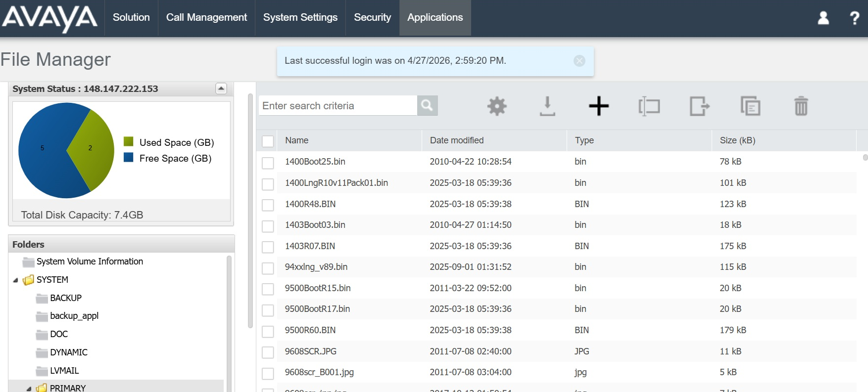868x392 pixels.
Task: Click the PRIMARY folder icon
Action: (x=42, y=388)
